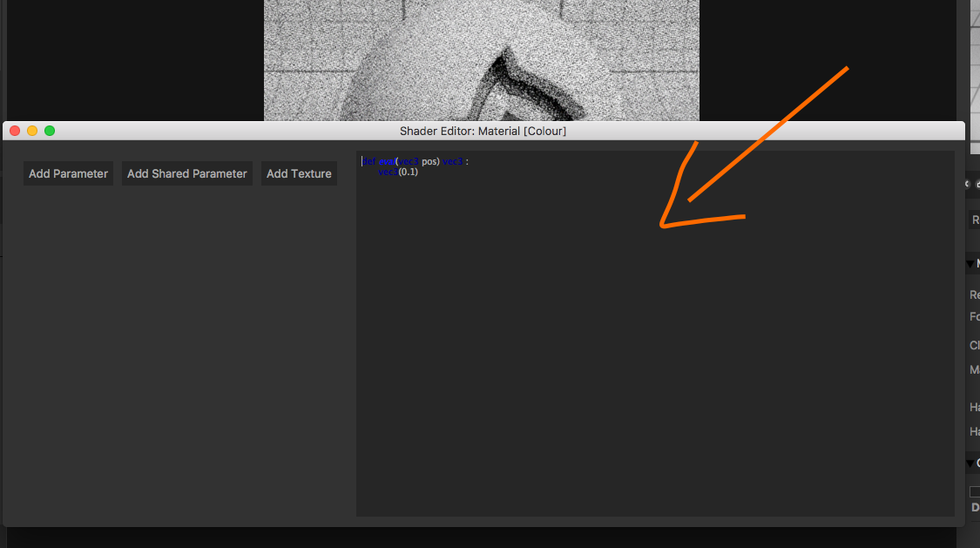Image resolution: width=980 pixels, height=548 pixels.
Task: Collapse the lower section triangle in right panel
Action: tap(970, 463)
